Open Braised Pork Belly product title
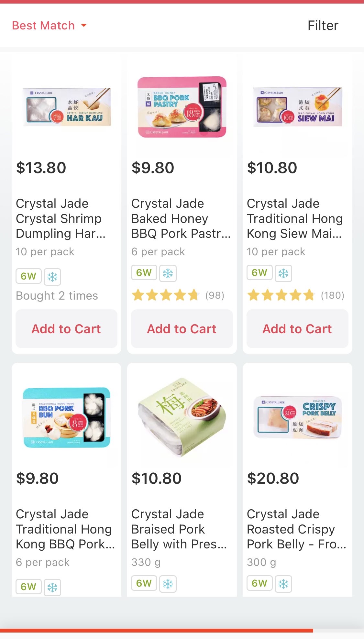This screenshot has width=364, height=639. [179, 529]
